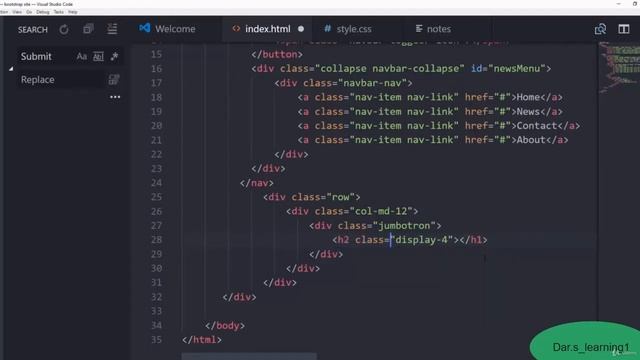Split the editor with the layout icon
Screen dimensions: 640x360
[x=624, y=29]
